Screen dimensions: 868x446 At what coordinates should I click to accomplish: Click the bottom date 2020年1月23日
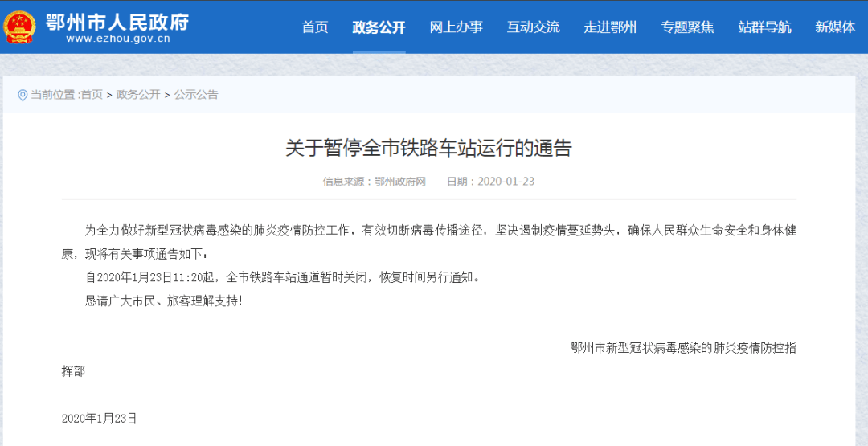click(x=99, y=419)
